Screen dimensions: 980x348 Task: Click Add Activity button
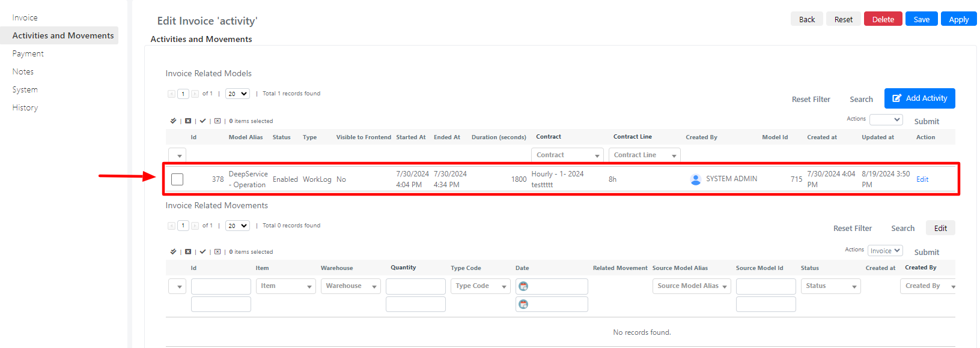920,98
